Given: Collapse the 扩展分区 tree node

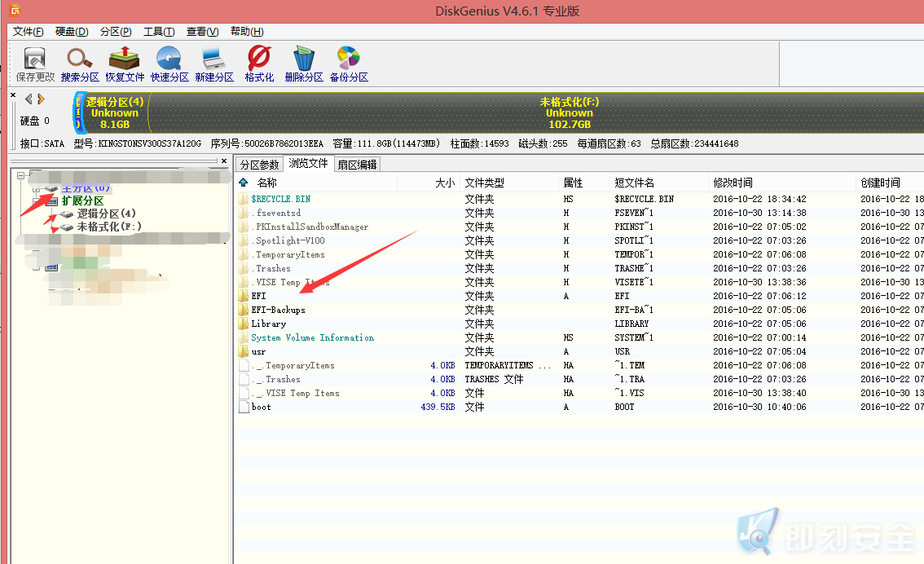Looking at the screenshot, I should pos(37,201).
